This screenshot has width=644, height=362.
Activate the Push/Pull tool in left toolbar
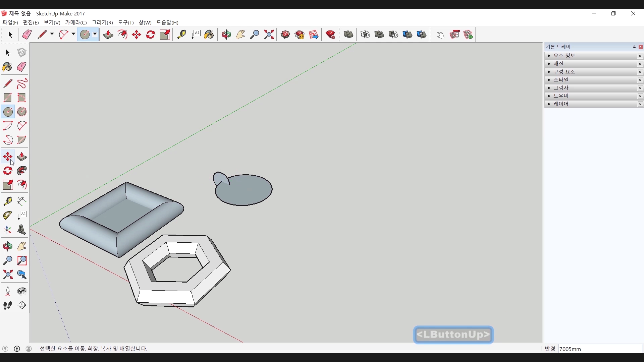21,157
